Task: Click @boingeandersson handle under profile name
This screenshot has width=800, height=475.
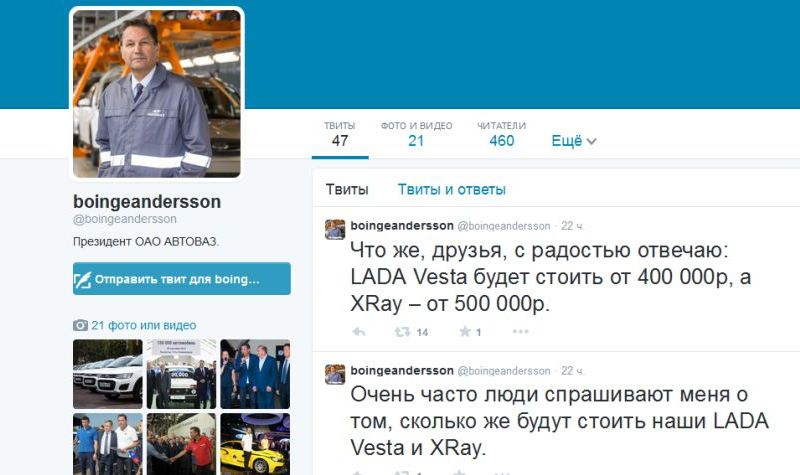Action: (x=124, y=219)
